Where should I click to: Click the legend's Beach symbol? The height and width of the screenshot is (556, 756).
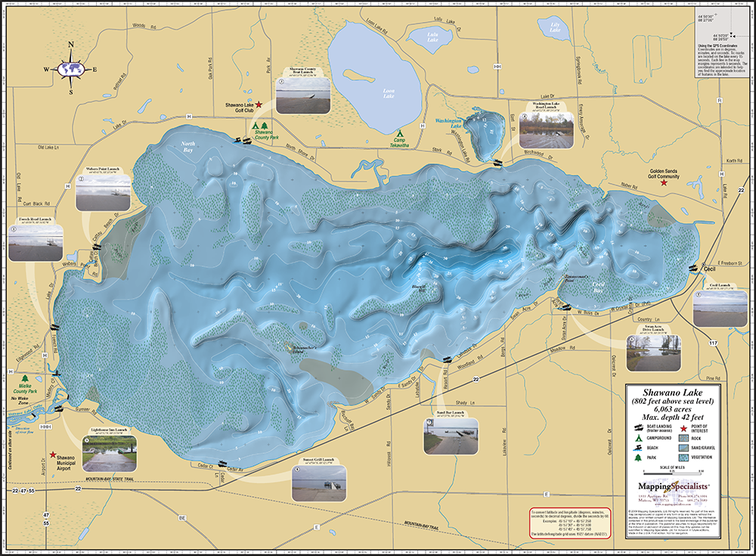tap(638, 448)
